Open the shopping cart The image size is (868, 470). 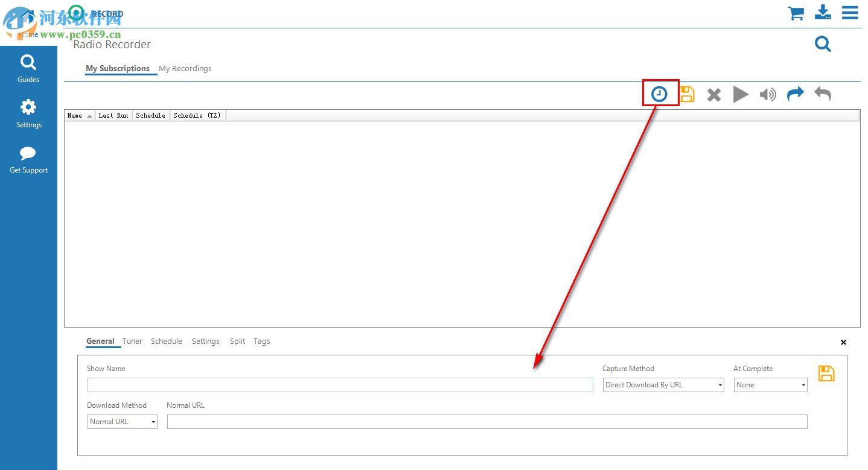[x=796, y=13]
